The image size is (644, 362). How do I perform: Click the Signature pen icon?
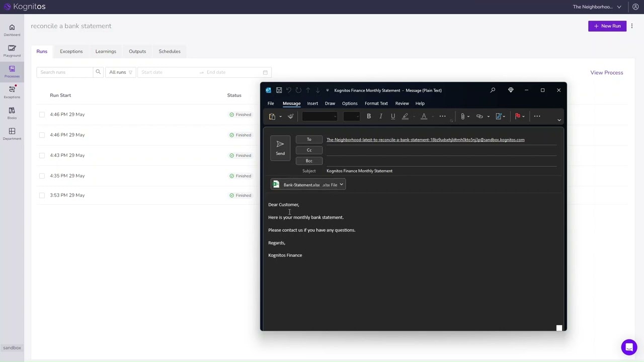coord(499,117)
